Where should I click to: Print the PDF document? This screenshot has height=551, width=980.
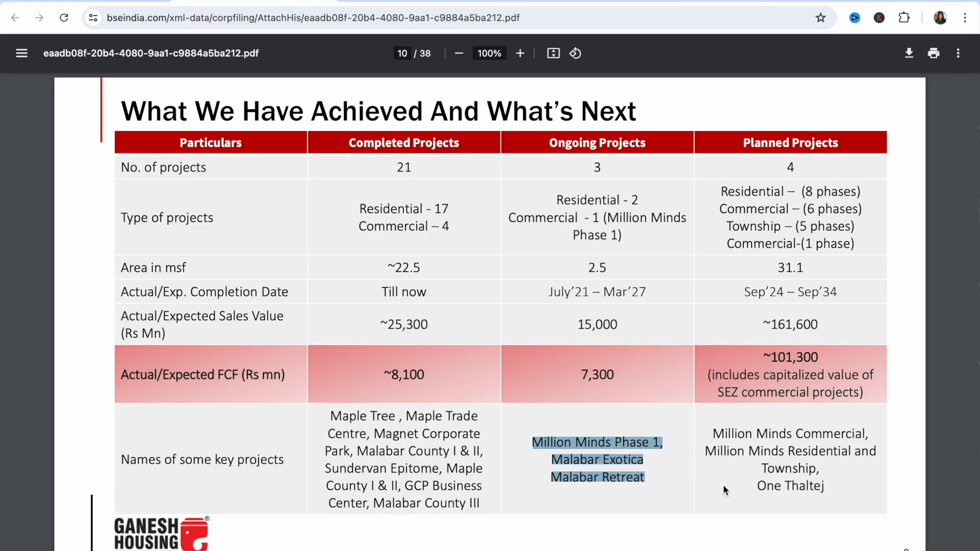[934, 53]
